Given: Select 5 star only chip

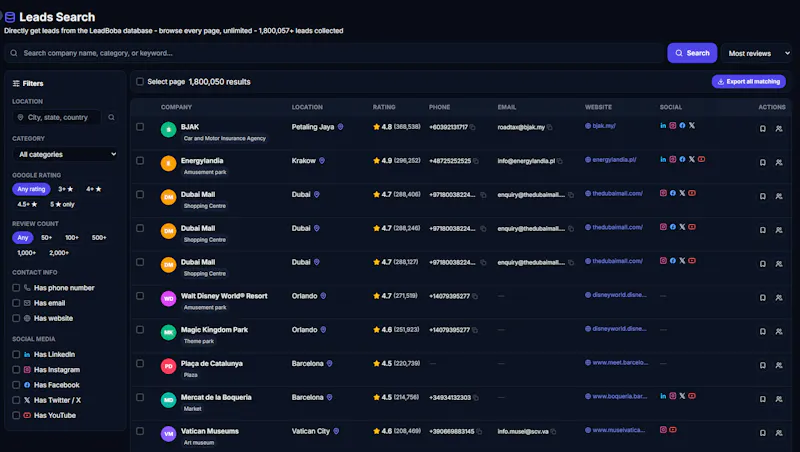Looking at the screenshot, I should (x=62, y=205).
